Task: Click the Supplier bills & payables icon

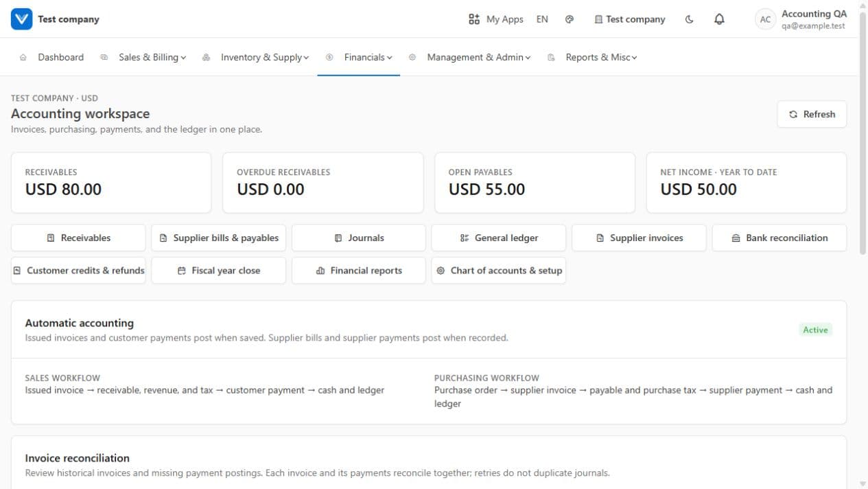Action: (x=163, y=238)
